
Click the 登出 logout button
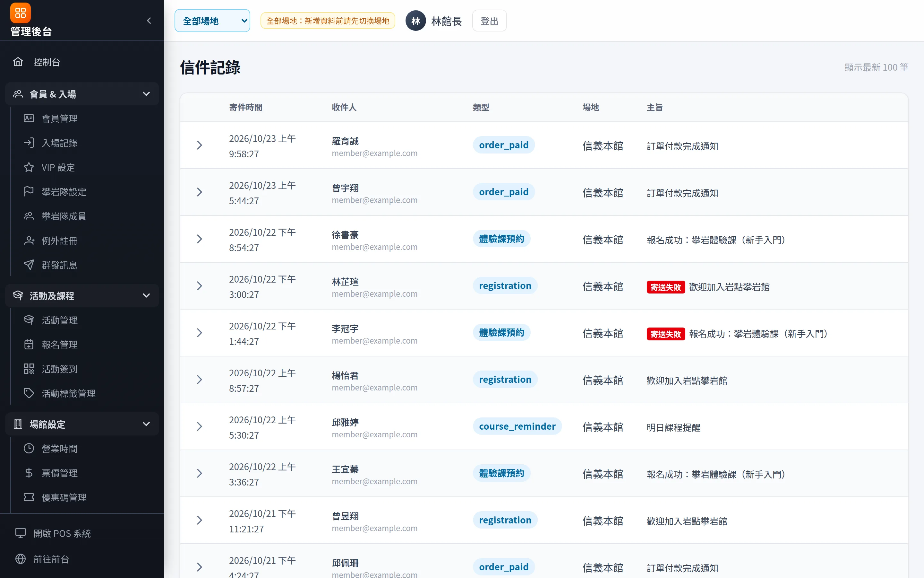[x=490, y=21]
